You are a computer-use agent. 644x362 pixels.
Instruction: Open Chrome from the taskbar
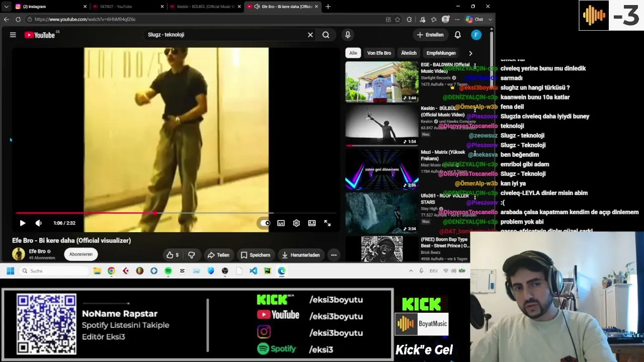tap(111, 271)
